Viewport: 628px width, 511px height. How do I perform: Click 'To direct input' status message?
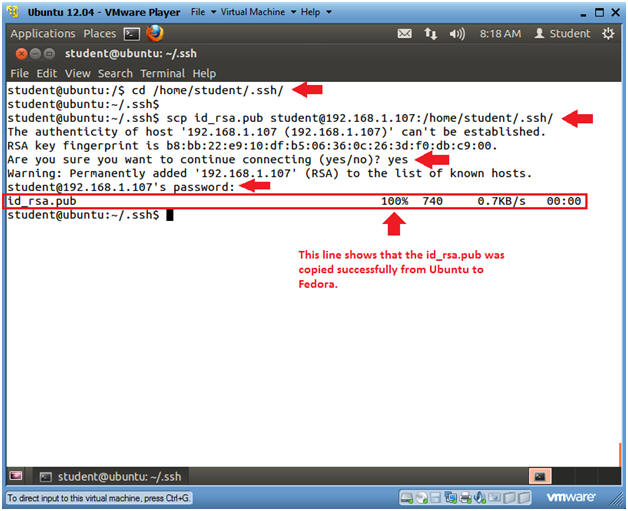pos(99,498)
